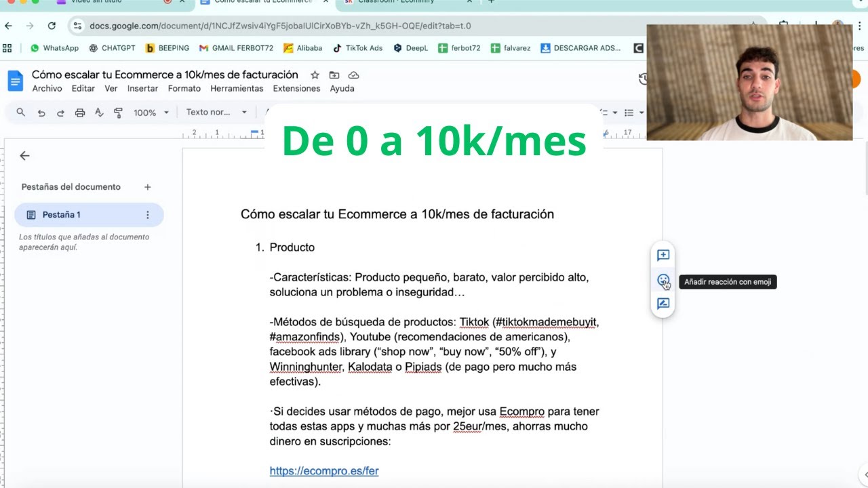Open the GMAIL FERBOT72 bookmark
Viewport: 868px width, 488px height.
pos(236,48)
